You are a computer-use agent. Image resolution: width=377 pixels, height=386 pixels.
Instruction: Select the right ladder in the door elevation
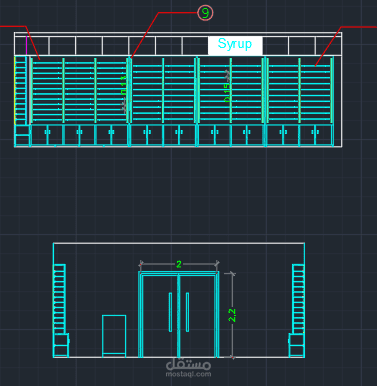298,299
